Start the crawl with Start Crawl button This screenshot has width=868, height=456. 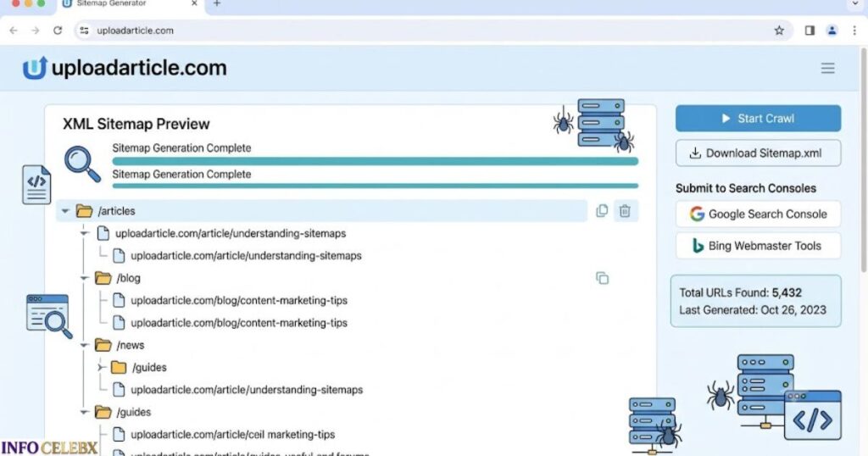click(x=758, y=119)
